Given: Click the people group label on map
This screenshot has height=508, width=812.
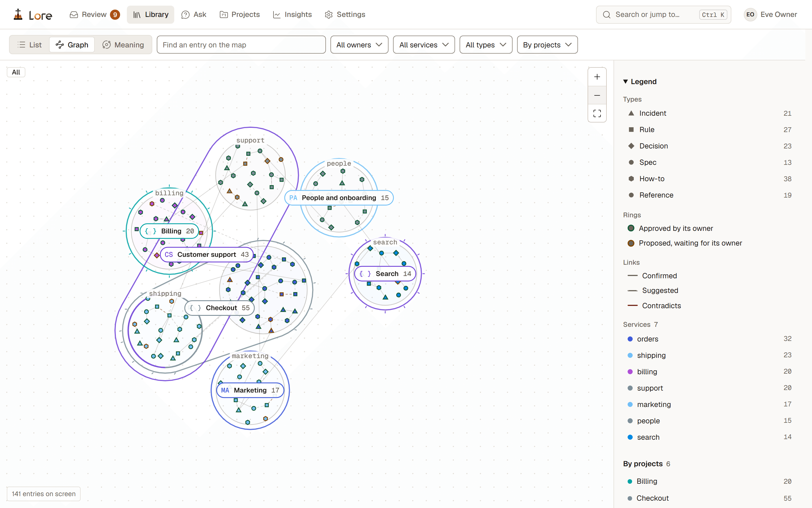Looking at the screenshot, I should pyautogui.click(x=339, y=164).
